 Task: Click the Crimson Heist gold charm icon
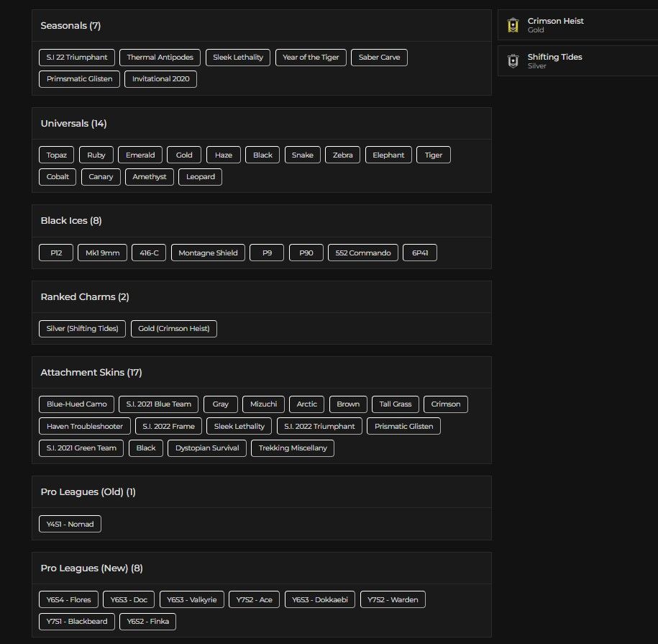tap(513, 25)
